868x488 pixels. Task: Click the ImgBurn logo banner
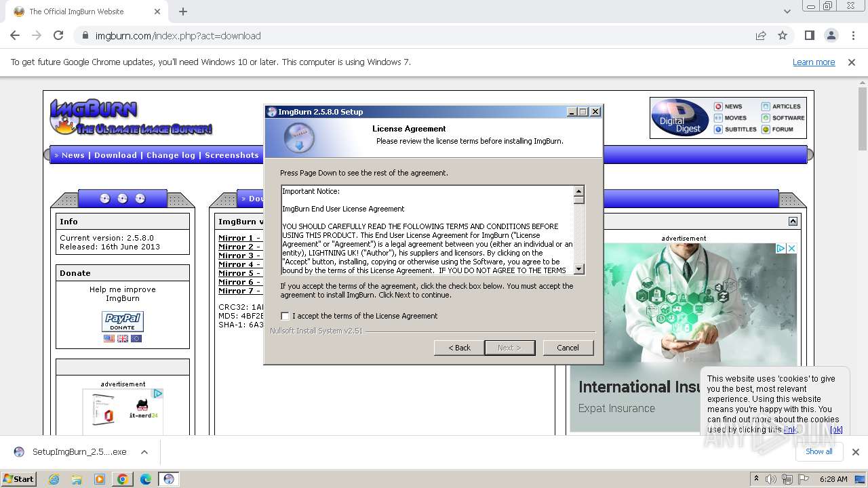point(131,117)
